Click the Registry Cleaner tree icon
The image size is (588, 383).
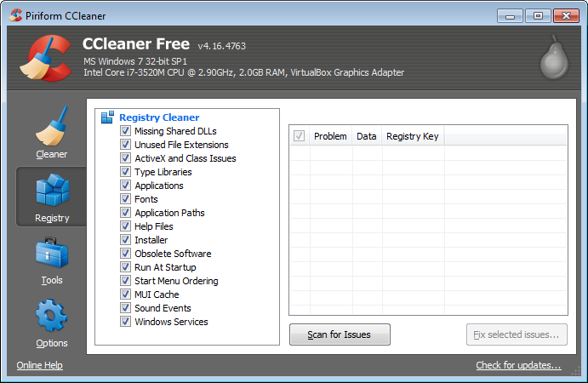[107, 117]
